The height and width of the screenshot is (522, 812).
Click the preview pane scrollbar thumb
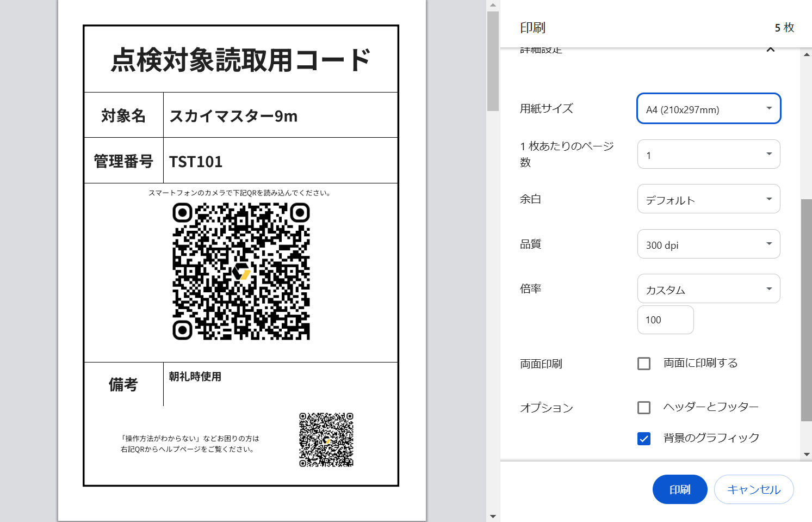493,60
